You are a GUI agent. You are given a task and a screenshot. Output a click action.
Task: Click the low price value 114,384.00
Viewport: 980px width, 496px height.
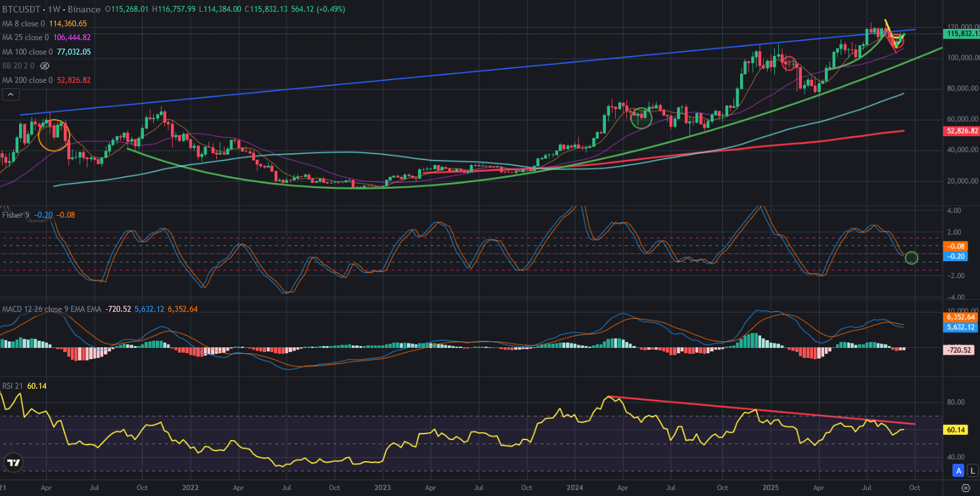(222, 9)
